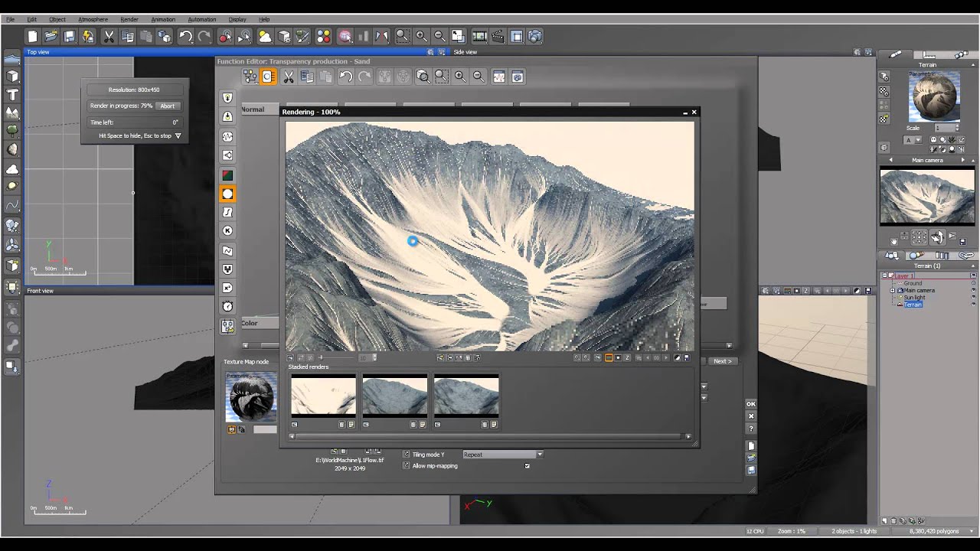This screenshot has width=980, height=551.
Task: Open the Tiling mode Y Repeat dropdown
Action: 502,455
